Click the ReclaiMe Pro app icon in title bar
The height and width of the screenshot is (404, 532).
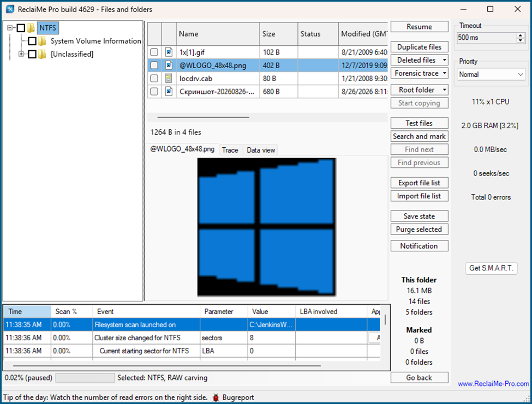(10, 9)
